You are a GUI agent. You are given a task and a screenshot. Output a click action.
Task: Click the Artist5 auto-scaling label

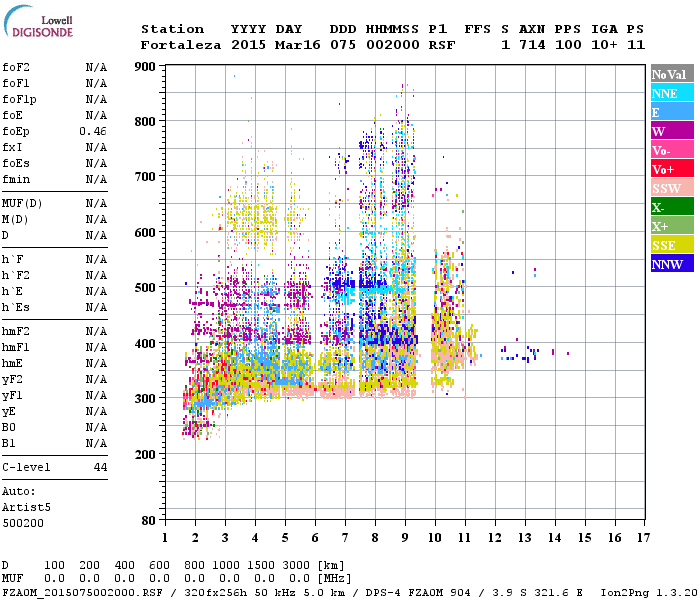pos(26,508)
